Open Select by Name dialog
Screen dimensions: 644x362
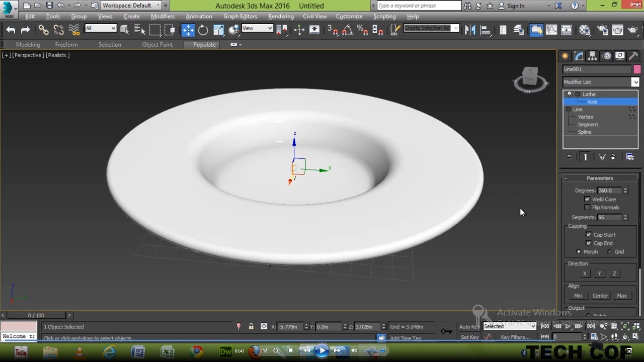coord(139,30)
